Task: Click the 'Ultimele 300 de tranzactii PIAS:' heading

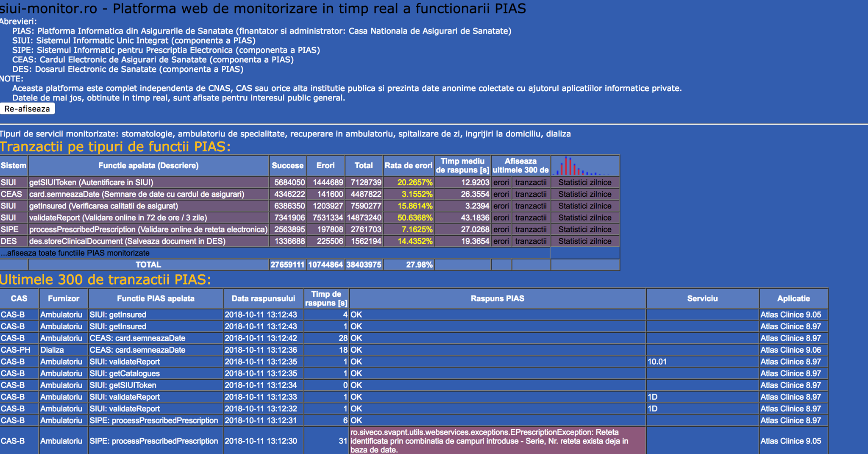Action: 105,280
